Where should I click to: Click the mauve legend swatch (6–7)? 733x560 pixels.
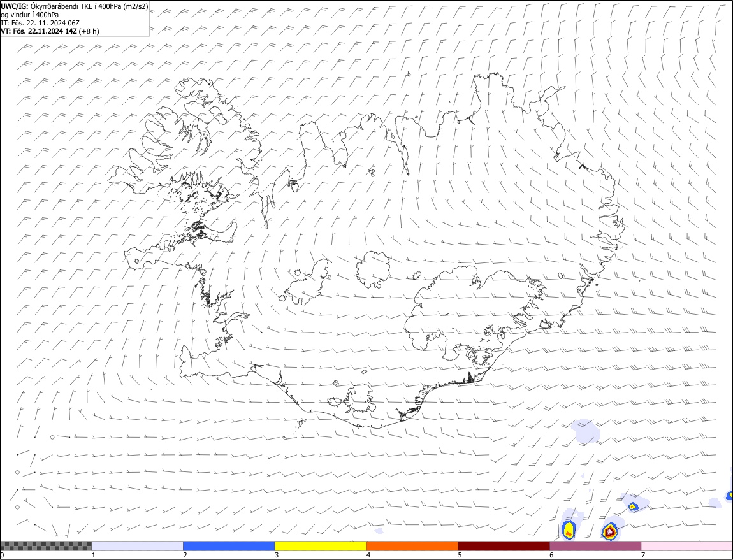tap(595, 546)
